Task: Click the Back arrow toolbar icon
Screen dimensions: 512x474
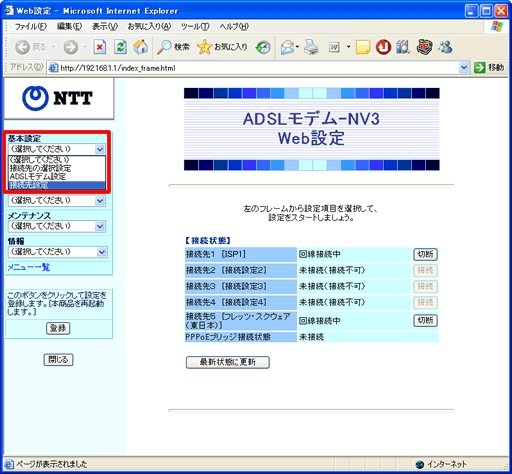Action: click(23, 47)
